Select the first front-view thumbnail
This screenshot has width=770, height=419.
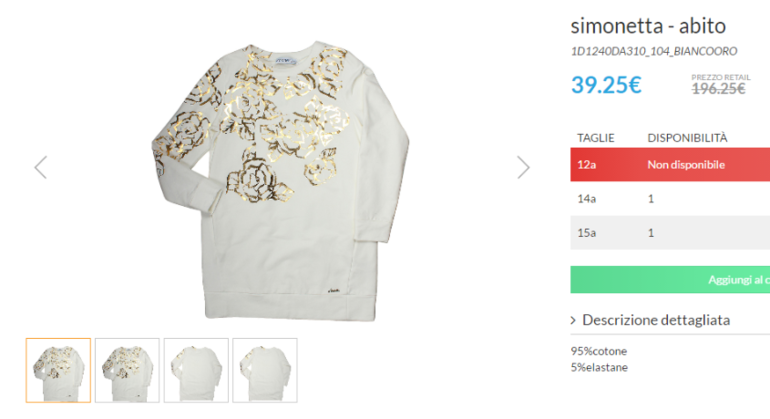[58, 370]
